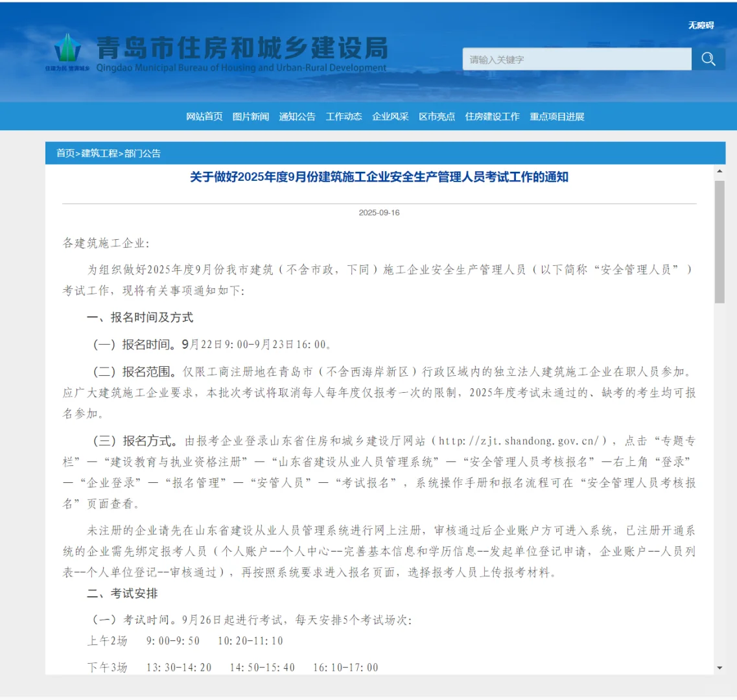Click the English bureau name subtitle
Screen dimensions: 737x700
point(241,67)
